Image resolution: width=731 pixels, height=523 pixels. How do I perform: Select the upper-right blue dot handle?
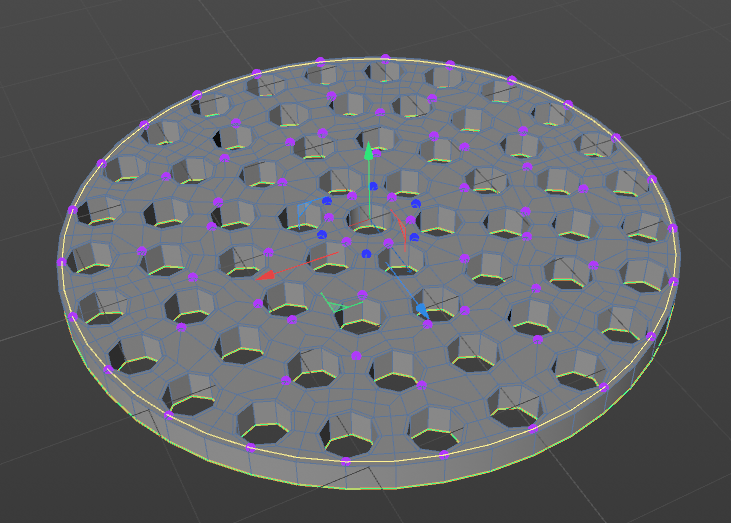click(x=416, y=204)
